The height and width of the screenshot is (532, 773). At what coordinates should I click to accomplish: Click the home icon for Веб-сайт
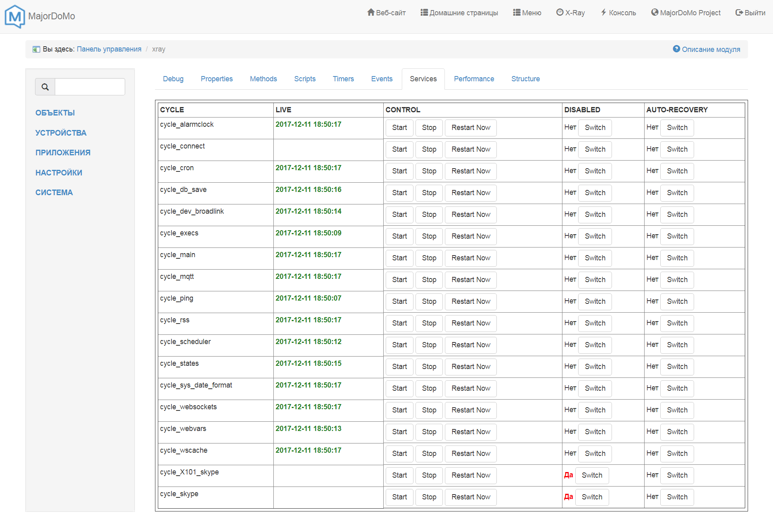coord(371,12)
